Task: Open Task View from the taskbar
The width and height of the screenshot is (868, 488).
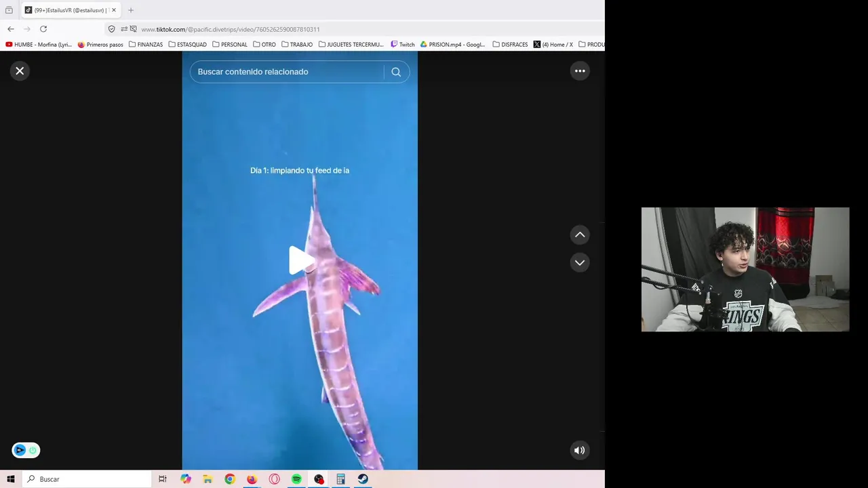Action: [163, 479]
